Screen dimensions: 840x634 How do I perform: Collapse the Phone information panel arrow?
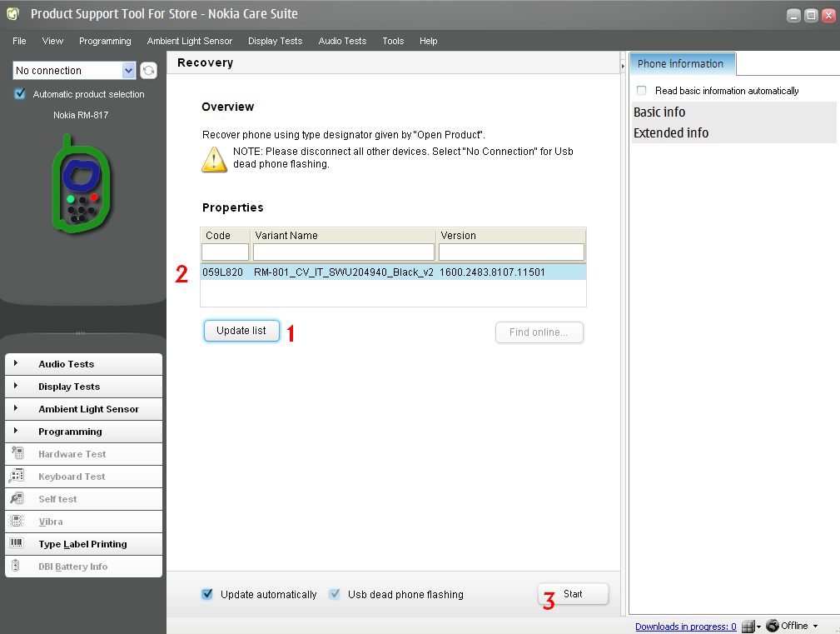[x=623, y=66]
